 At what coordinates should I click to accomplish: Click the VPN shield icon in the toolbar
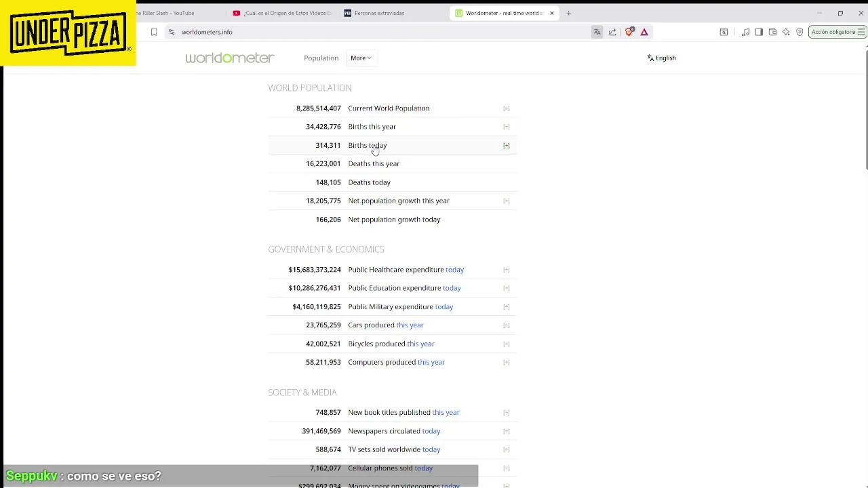[x=800, y=32]
